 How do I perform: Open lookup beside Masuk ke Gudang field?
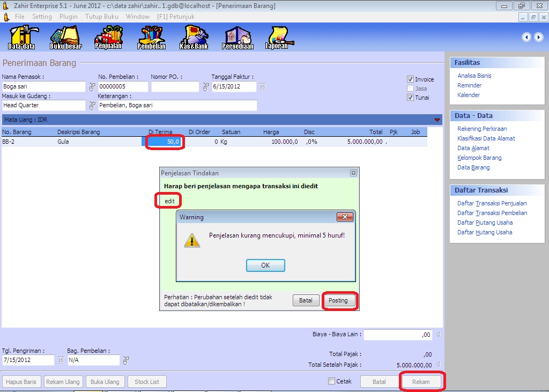92,106
